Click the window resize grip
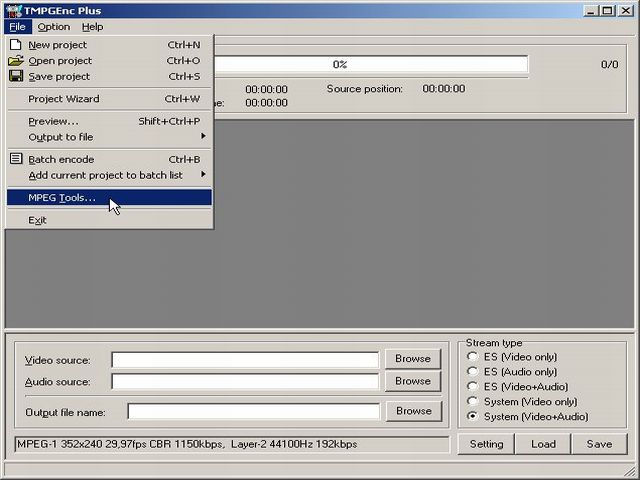Screen dimensions: 640x480 coord(630,470)
